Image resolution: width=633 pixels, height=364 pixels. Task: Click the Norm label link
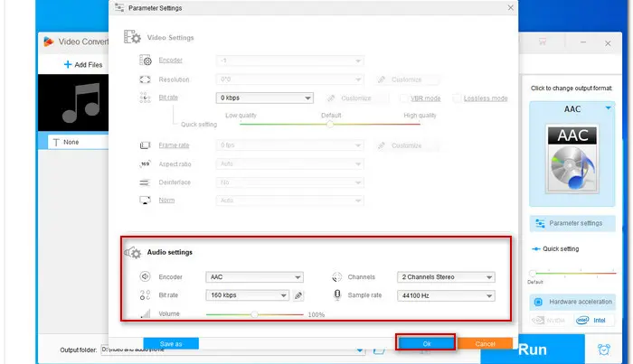pos(166,200)
